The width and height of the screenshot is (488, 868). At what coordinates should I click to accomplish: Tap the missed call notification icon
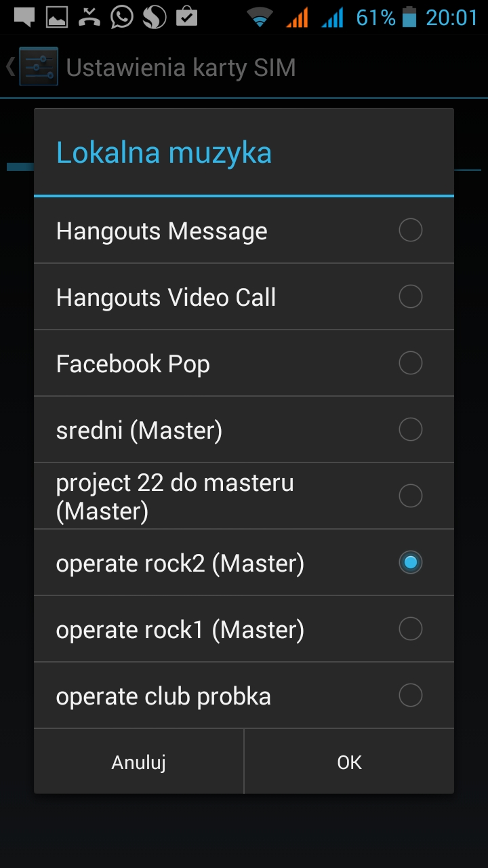pyautogui.click(x=89, y=18)
